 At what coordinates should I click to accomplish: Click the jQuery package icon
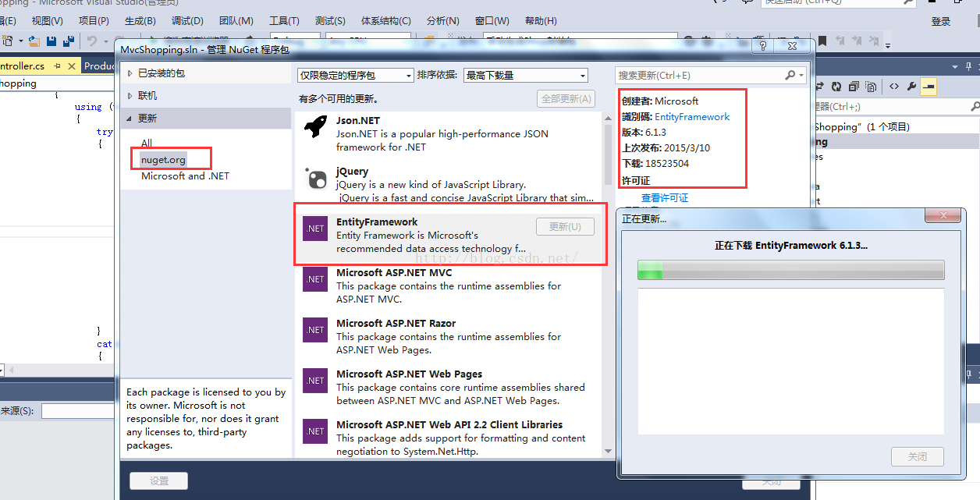(315, 178)
